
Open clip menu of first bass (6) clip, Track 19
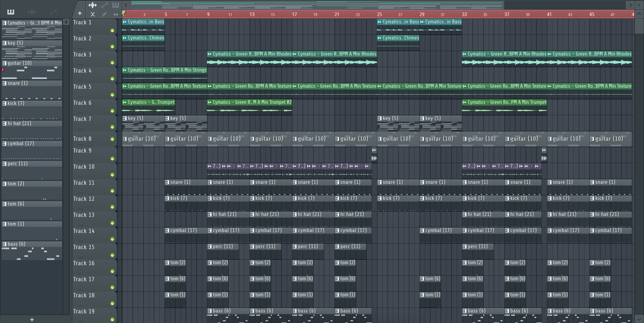(210, 311)
